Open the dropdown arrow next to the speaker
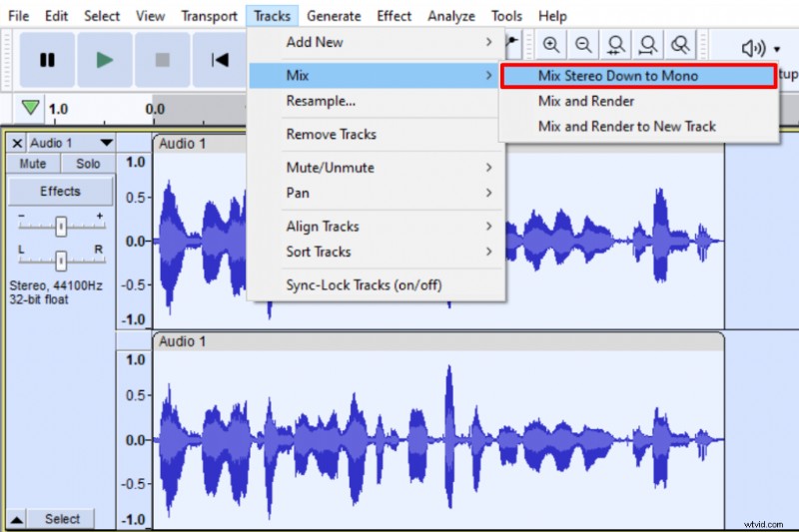 [x=777, y=49]
